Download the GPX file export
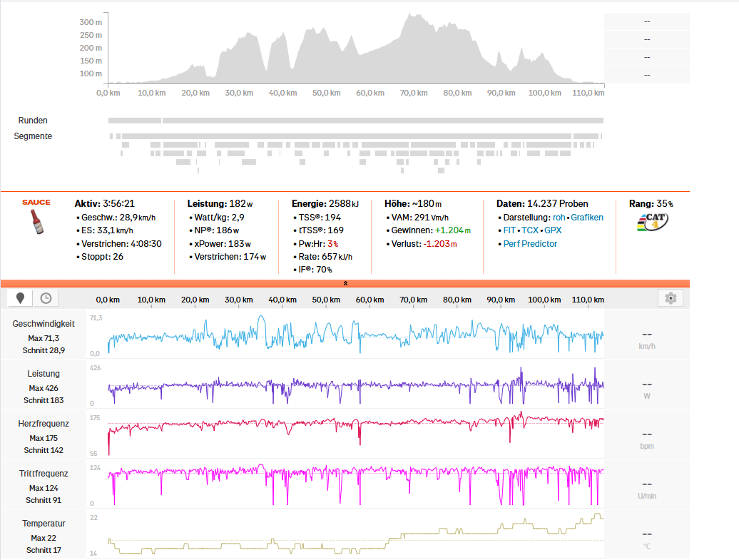 pyautogui.click(x=553, y=230)
